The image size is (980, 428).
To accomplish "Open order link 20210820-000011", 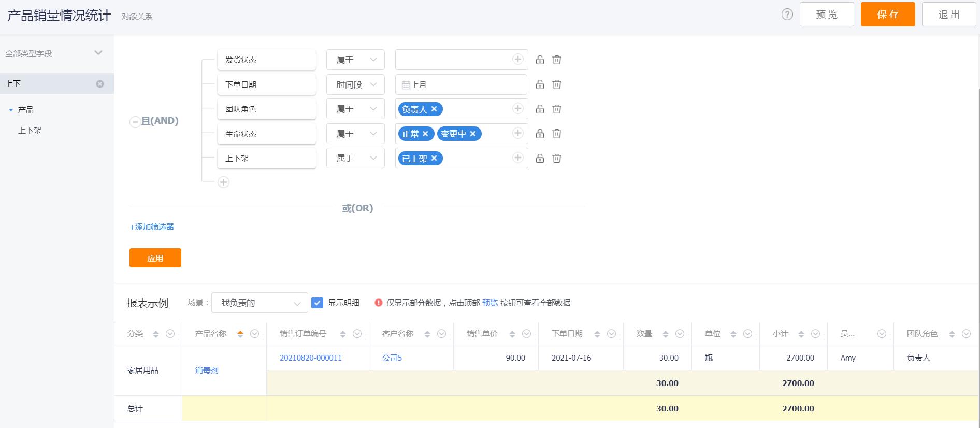I will [x=311, y=358].
